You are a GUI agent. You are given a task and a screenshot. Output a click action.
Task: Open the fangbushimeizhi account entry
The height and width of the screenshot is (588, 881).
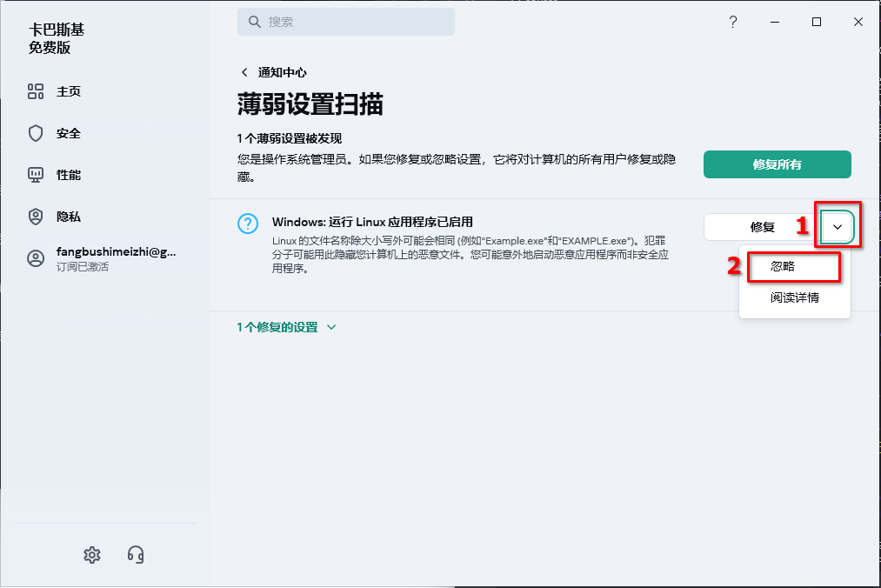click(x=116, y=252)
